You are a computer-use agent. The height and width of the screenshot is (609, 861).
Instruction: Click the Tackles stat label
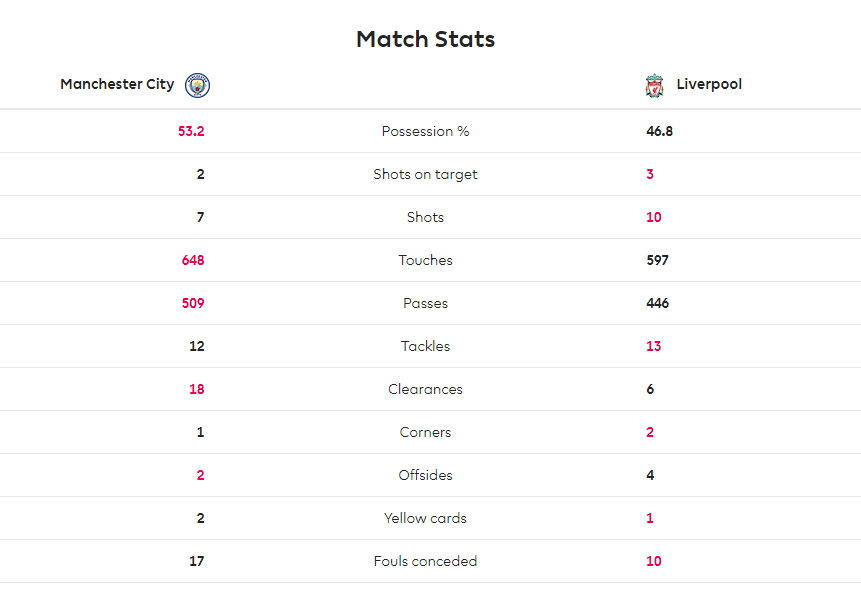click(x=426, y=346)
